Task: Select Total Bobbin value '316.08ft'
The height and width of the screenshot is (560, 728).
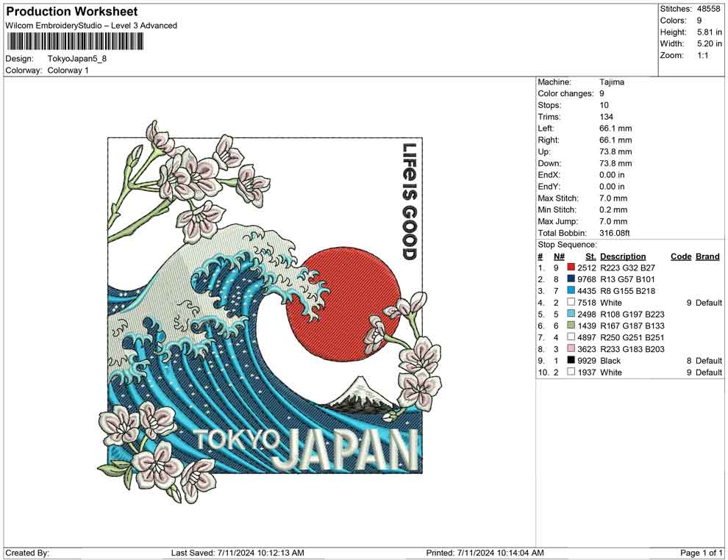Action: tap(614, 233)
